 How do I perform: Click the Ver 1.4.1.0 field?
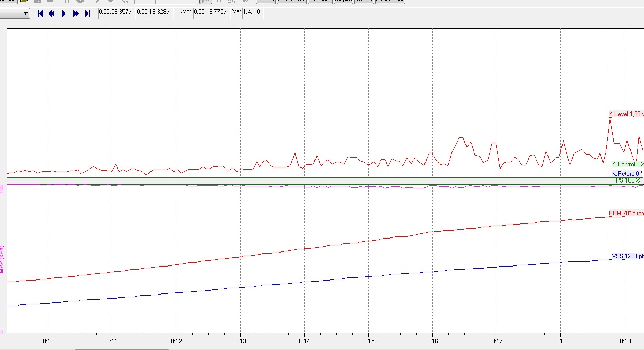tap(253, 12)
